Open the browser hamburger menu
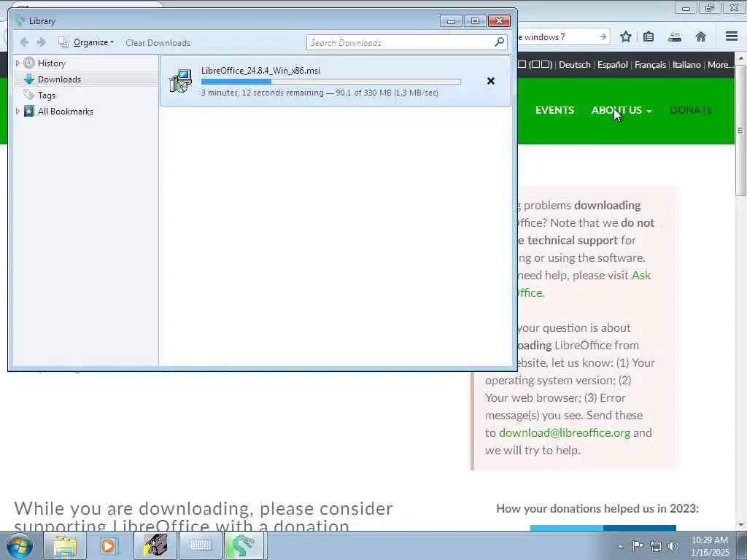Image resolution: width=747 pixels, height=560 pixels. pos(732,36)
